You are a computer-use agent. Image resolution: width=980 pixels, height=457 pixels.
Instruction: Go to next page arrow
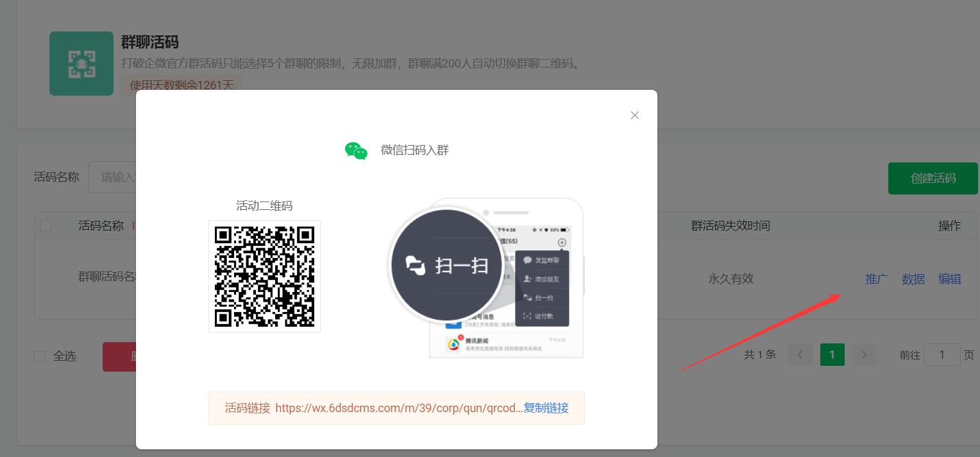pos(865,354)
